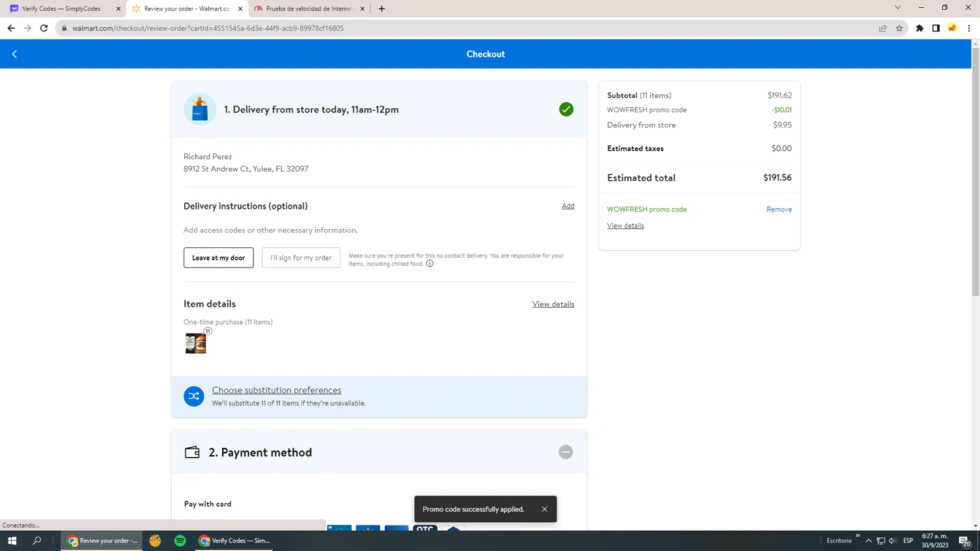Screen dimensions: 980x551
Task: Click the volume icon in the system tray
Action: 892,541
